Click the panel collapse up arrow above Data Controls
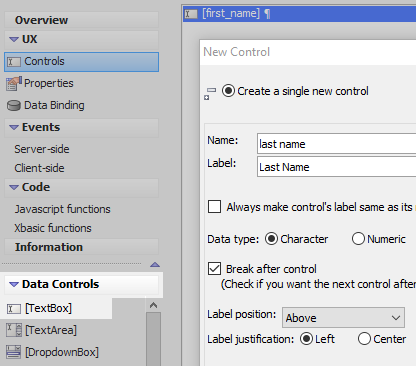 point(155,265)
